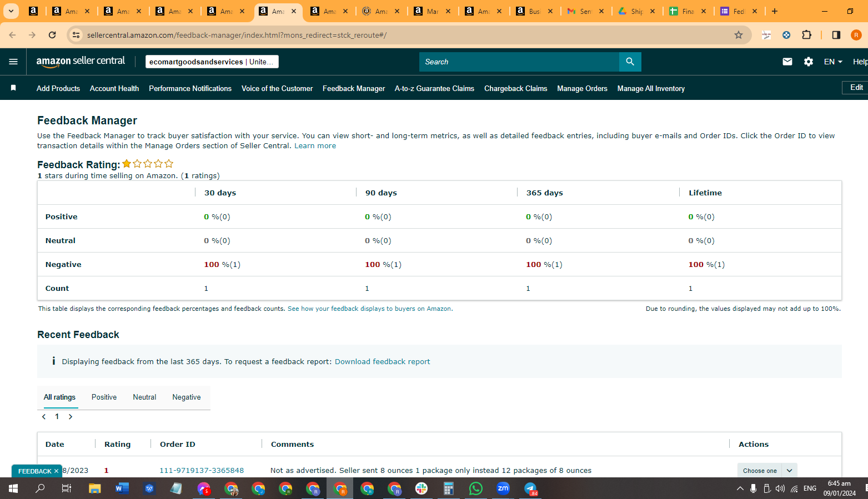Open the Chrome tab search dropdown

click(x=11, y=11)
